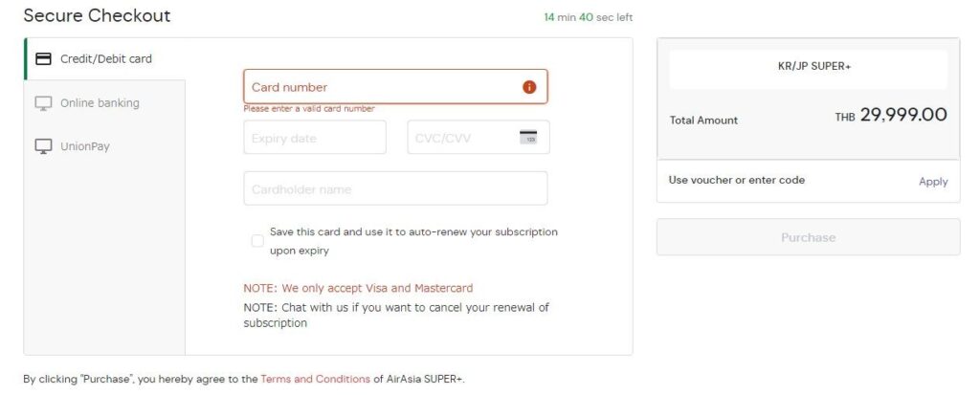Click the Online banking monitor icon

click(43, 103)
